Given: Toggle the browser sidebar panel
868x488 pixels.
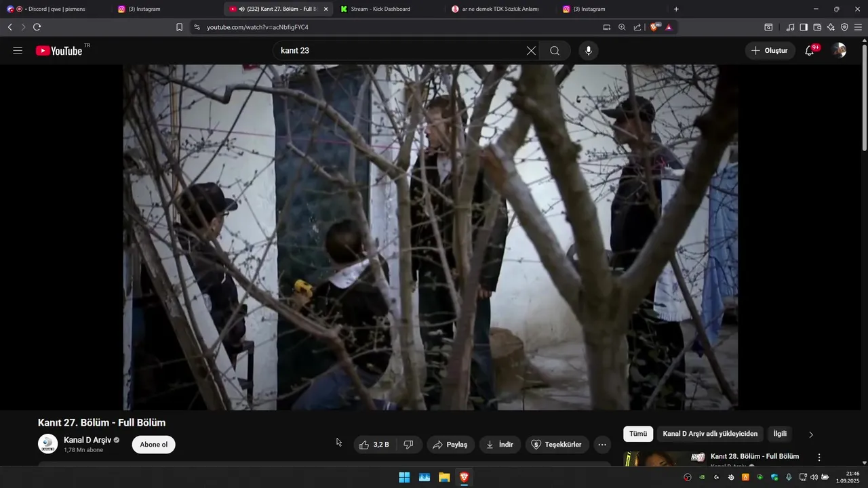Looking at the screenshot, I should click(804, 27).
